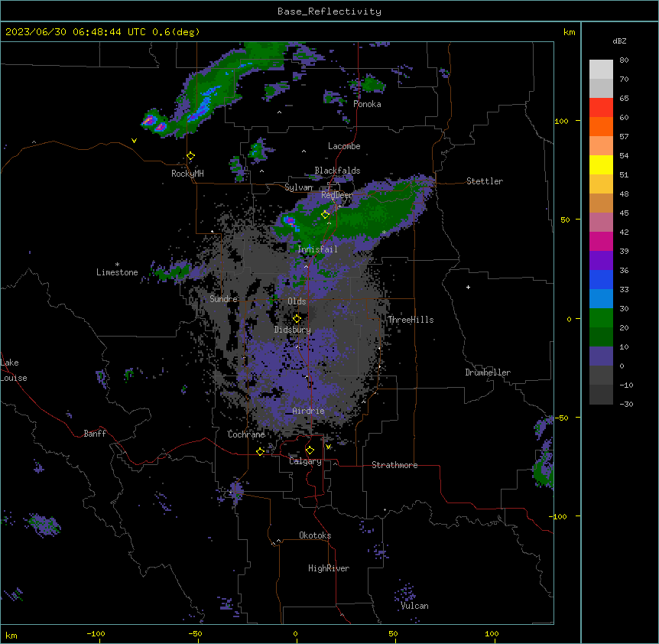Choose the orange 57-60 dBZ legend swatch
Screen dimensions: 659x644
[x=601, y=126]
